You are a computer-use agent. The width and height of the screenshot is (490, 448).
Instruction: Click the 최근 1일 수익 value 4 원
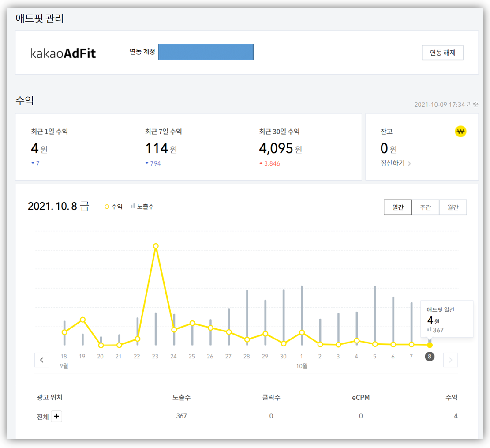(39, 148)
